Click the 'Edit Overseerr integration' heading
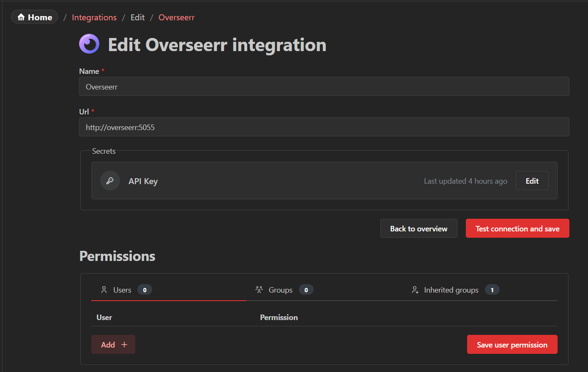This screenshot has width=588, height=372. coord(217,45)
